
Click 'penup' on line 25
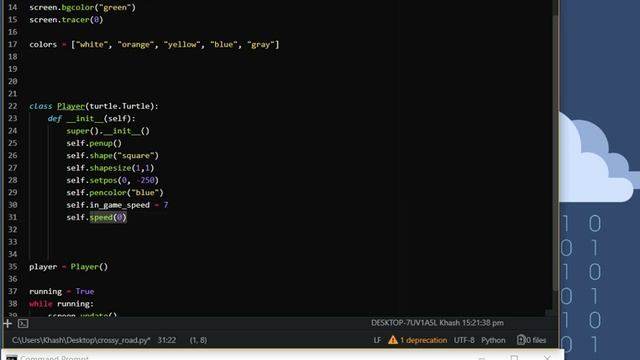tap(101, 143)
